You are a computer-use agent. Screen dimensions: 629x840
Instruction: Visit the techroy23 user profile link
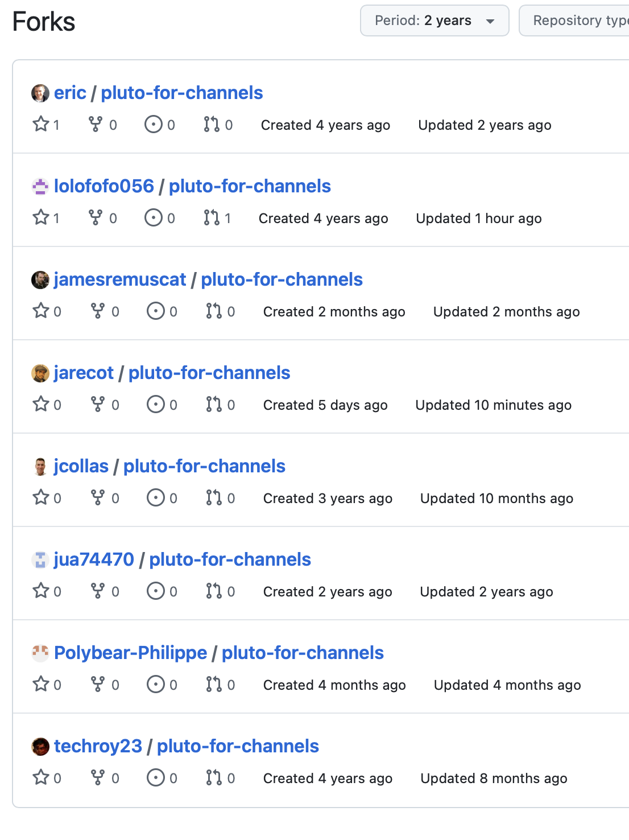[x=98, y=746]
